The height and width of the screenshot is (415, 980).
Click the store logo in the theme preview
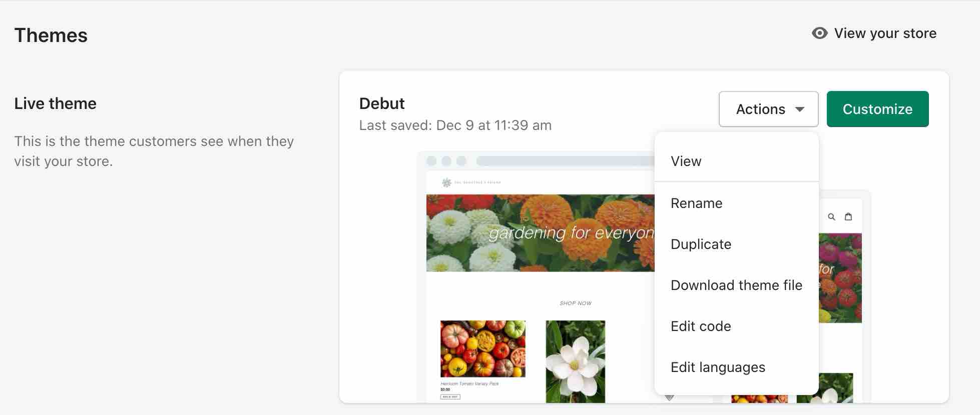pos(447,181)
